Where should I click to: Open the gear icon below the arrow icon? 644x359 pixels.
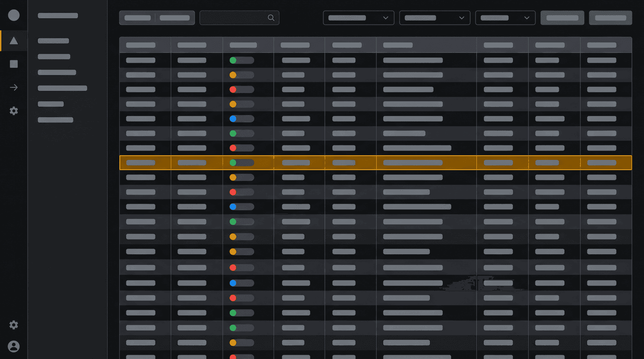[x=14, y=111]
